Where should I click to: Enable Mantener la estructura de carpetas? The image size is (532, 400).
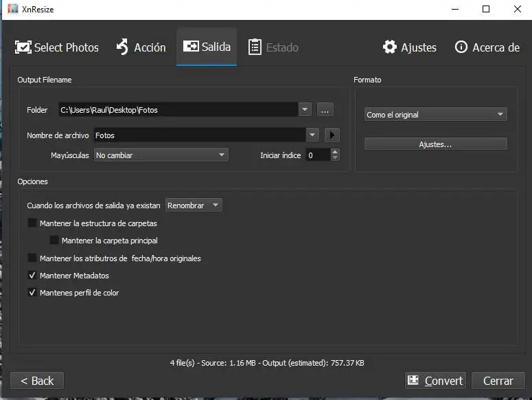[x=32, y=223]
